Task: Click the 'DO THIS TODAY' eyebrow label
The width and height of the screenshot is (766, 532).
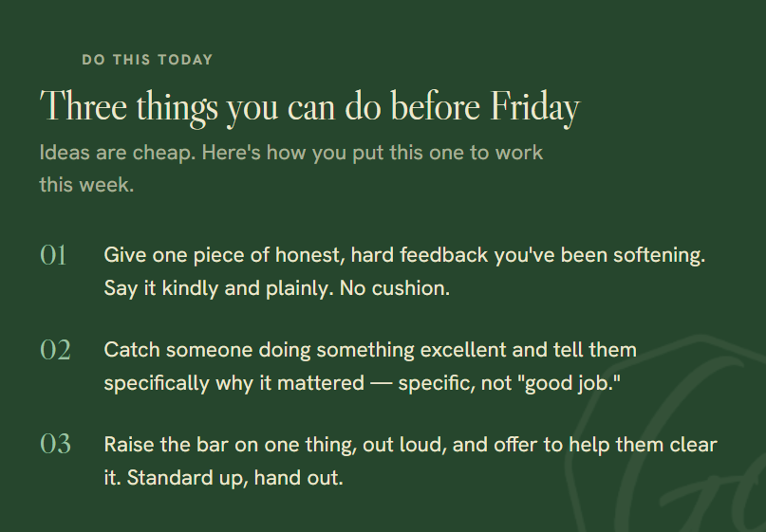Action: [x=147, y=60]
